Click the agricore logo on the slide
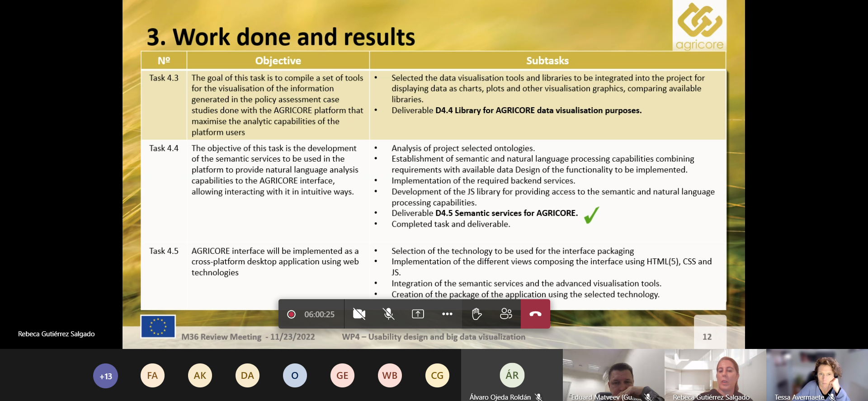 (699, 26)
